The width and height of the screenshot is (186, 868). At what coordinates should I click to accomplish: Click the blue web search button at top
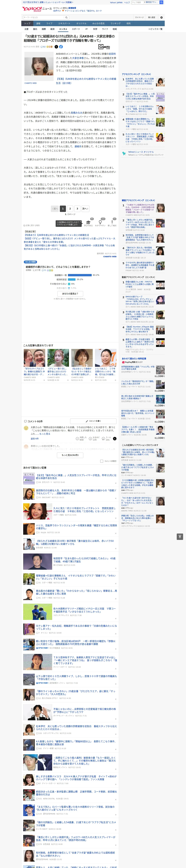[x=161, y=2]
